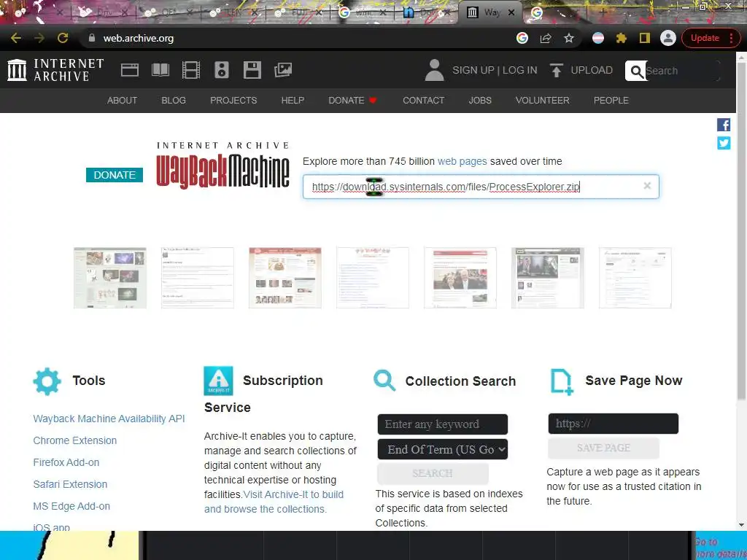Click the search magnifier icon in header
Screen dimensions: 747x560
coord(636,71)
